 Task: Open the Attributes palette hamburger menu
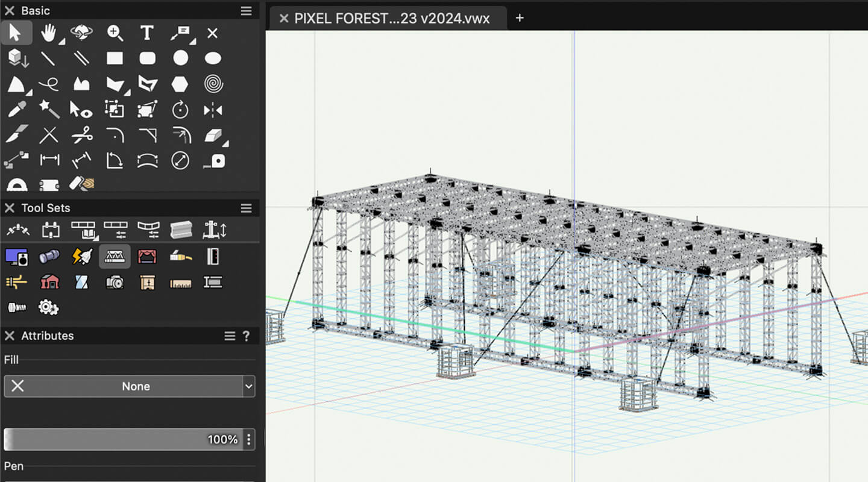(x=230, y=336)
